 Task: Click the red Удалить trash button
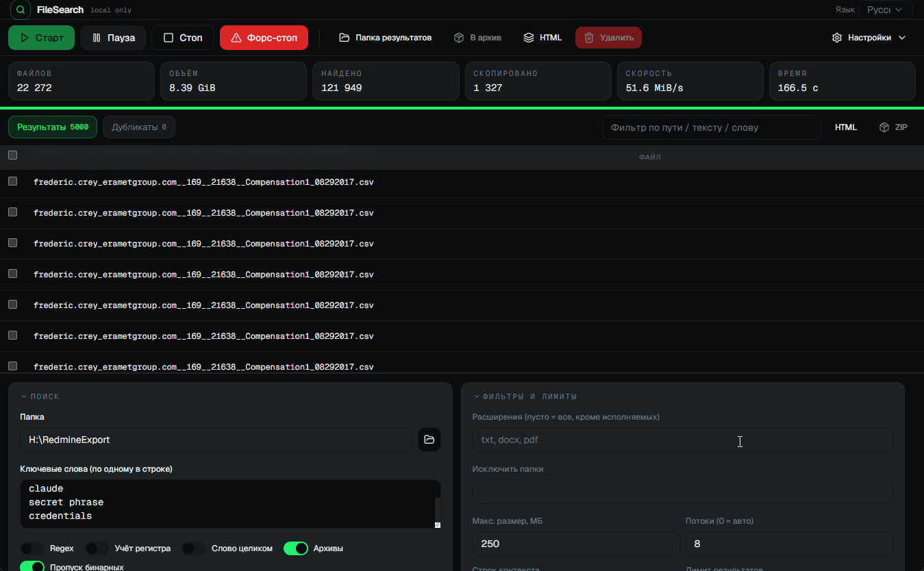(608, 38)
